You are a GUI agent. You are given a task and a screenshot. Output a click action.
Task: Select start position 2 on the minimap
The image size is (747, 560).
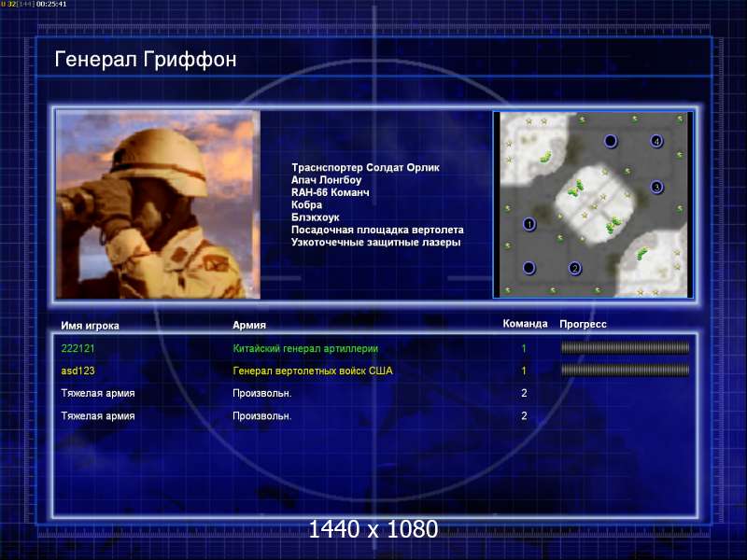[575, 268]
